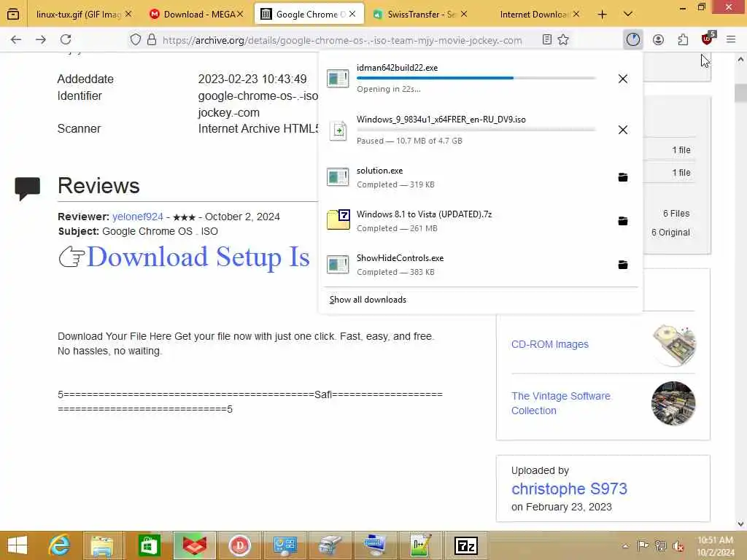Open the Windows Store taskbar icon

(x=149, y=545)
